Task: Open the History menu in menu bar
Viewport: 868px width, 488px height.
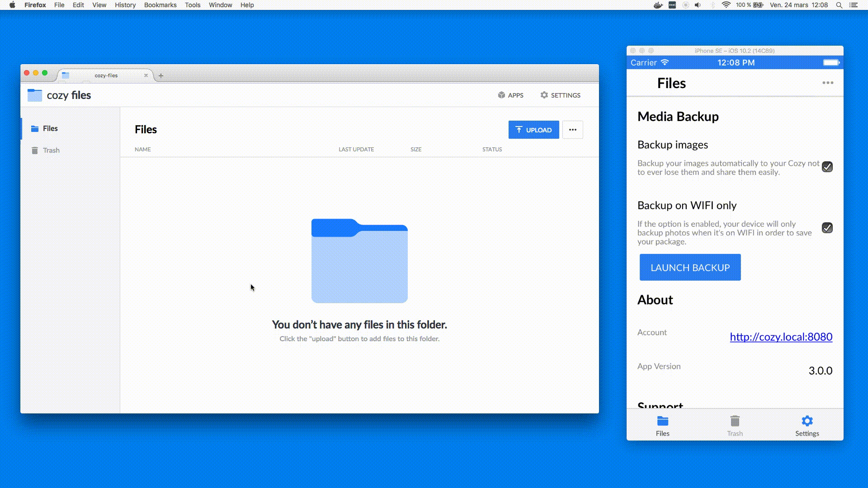Action: [125, 5]
